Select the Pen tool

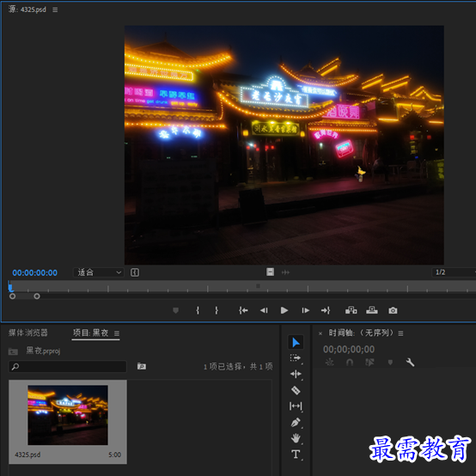click(296, 422)
